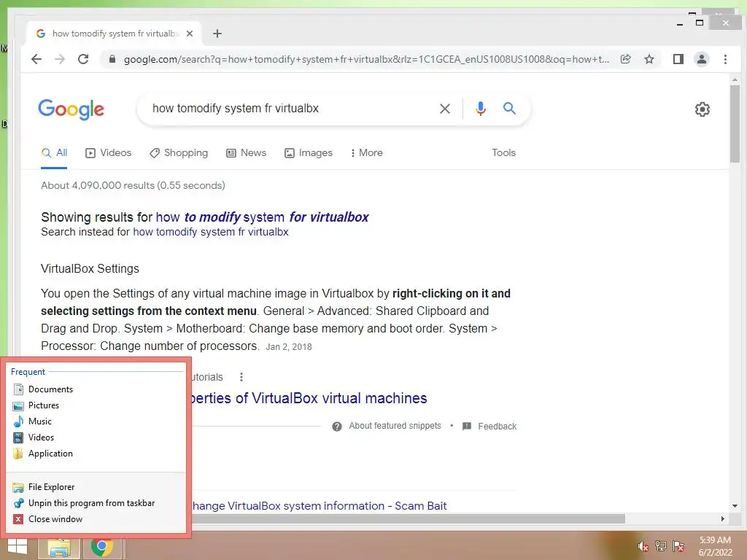Choose Close window in the jump list

point(96,519)
